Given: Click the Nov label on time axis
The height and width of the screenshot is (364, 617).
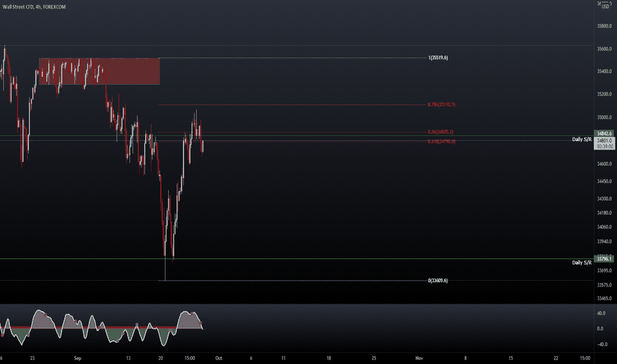Looking at the screenshot, I should [419, 358].
